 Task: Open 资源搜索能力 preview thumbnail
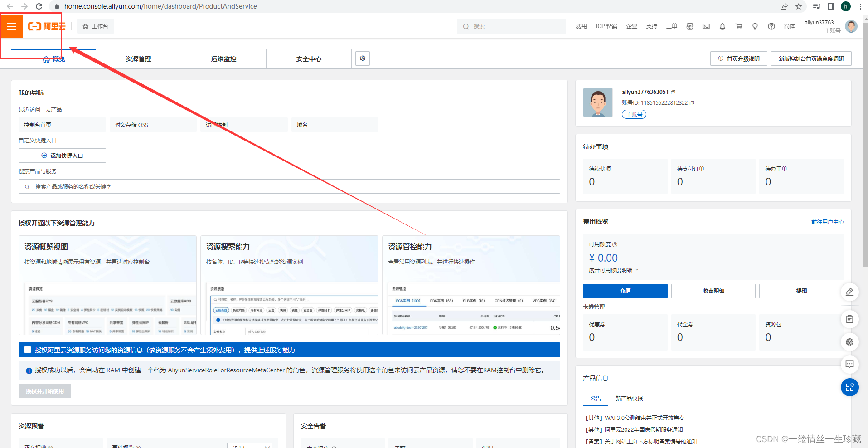(289, 285)
